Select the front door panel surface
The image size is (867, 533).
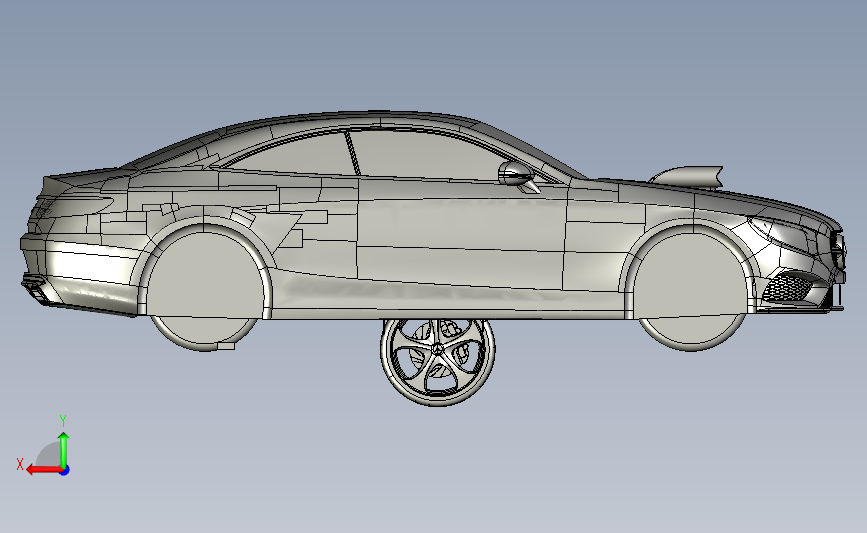point(462,243)
